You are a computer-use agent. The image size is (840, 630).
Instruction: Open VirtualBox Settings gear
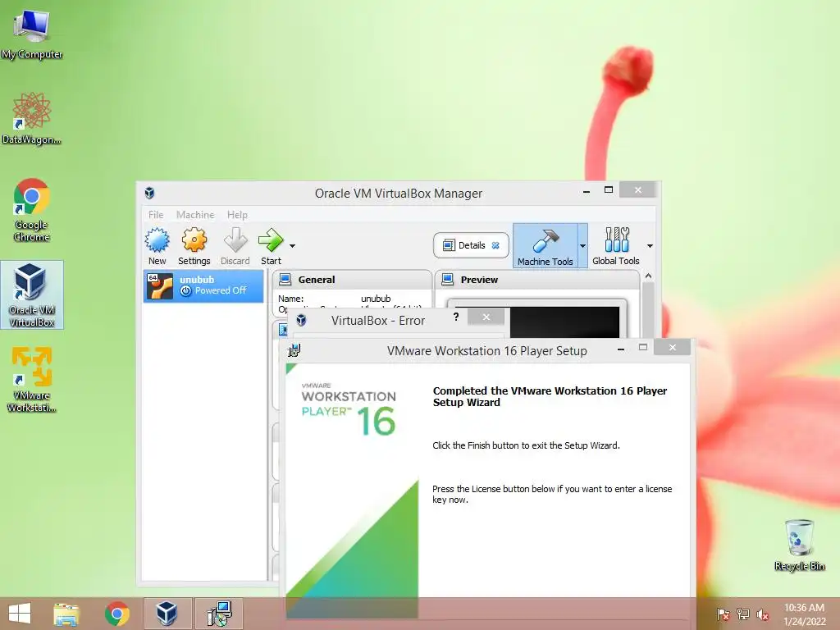pos(194,246)
